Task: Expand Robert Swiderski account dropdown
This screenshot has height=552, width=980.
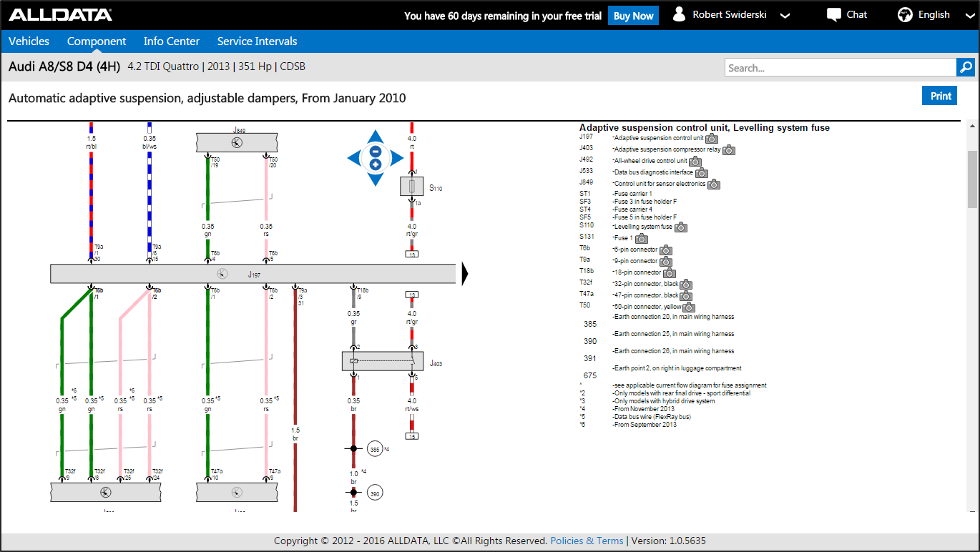Action: (785, 16)
